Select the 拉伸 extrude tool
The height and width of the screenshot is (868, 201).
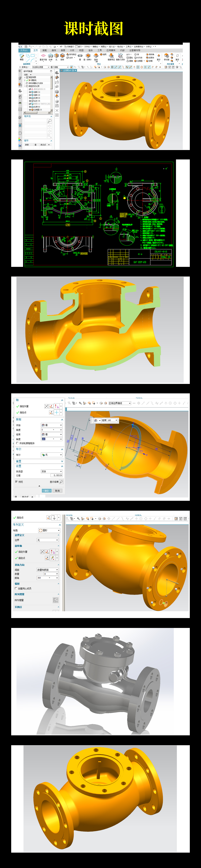tap(50, 57)
